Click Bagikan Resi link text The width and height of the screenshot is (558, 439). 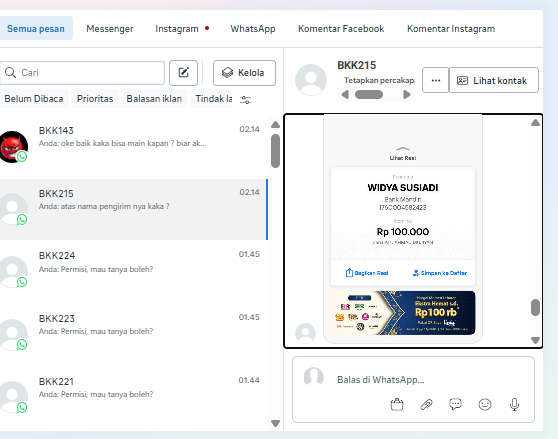371,273
